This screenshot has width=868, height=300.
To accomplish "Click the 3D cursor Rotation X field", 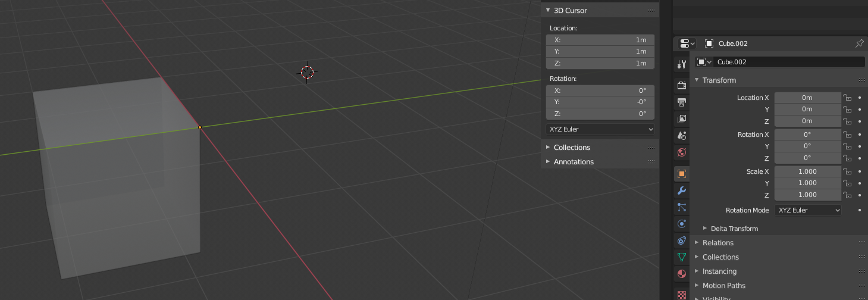I will [600, 90].
